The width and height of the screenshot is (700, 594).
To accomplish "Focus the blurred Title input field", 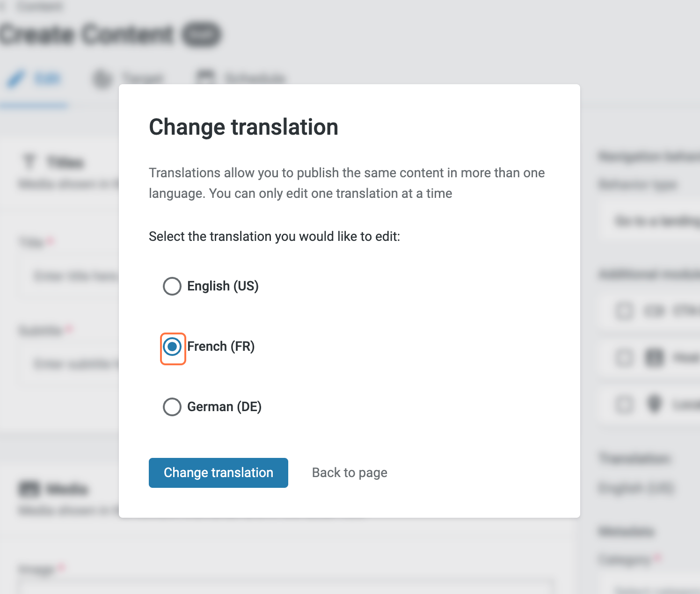I will coord(70,276).
